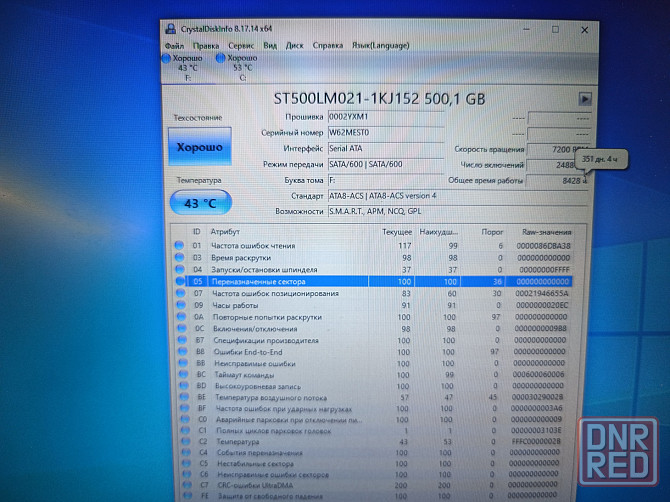670x502 pixels.
Task: Click status icon of attribute 07 row
Action: pos(181,293)
